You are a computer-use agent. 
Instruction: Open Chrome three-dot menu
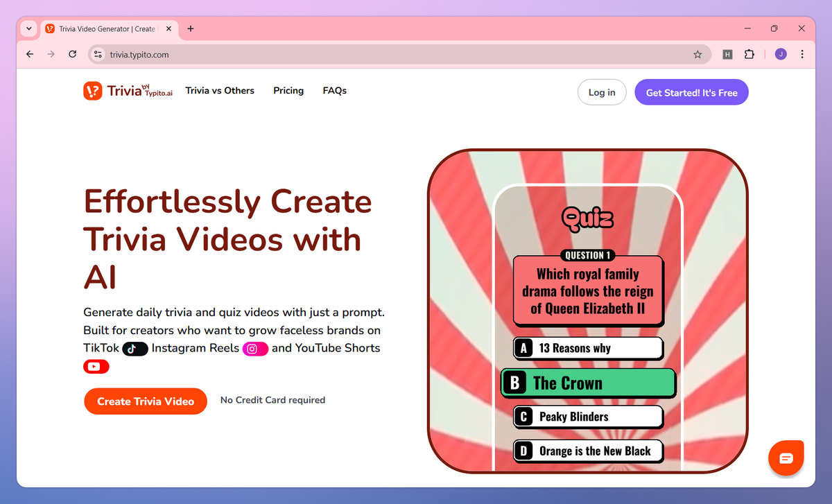(x=802, y=54)
